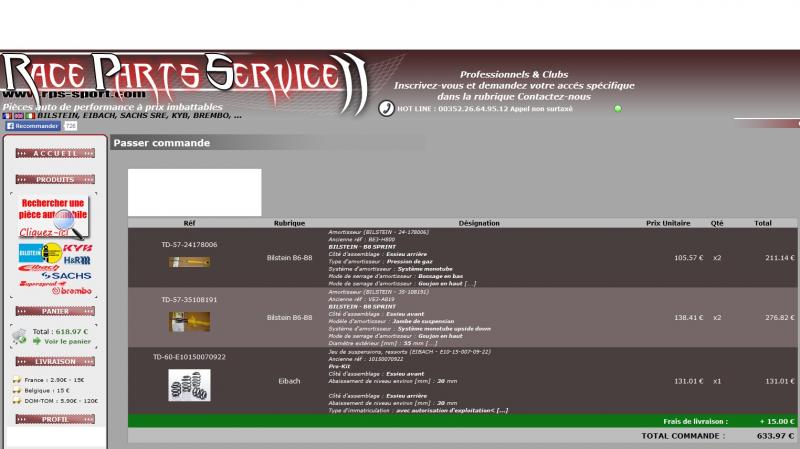Open the PROFIL menu section
Image resolution: width=800 pixels, height=449 pixels.
tap(55, 419)
